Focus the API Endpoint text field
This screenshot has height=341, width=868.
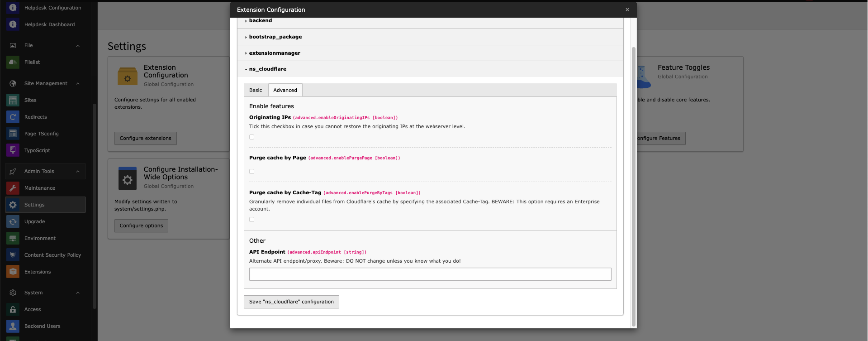430,274
